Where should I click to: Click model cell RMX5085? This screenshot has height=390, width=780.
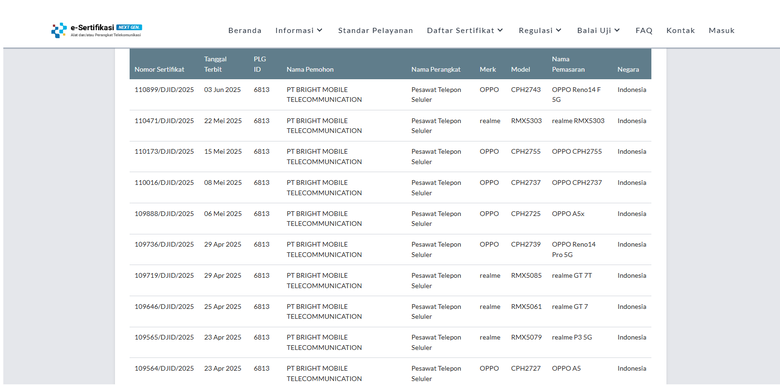tap(526, 276)
